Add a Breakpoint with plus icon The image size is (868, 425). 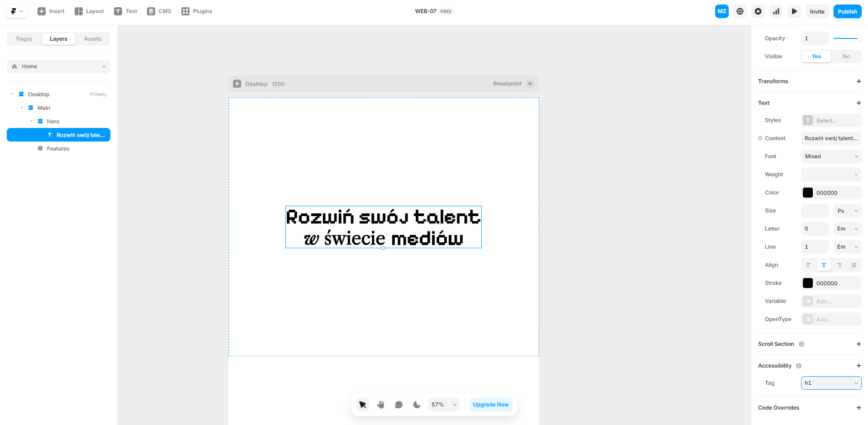[x=530, y=84]
